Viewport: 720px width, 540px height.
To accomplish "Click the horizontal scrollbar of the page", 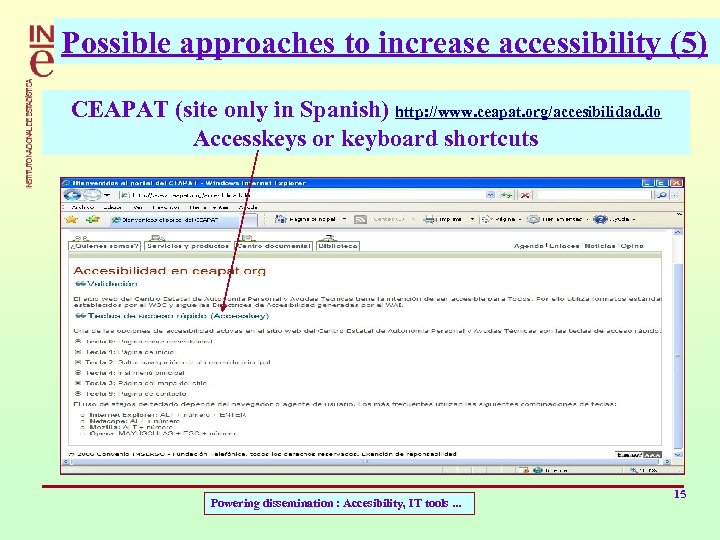I will pos(365,461).
